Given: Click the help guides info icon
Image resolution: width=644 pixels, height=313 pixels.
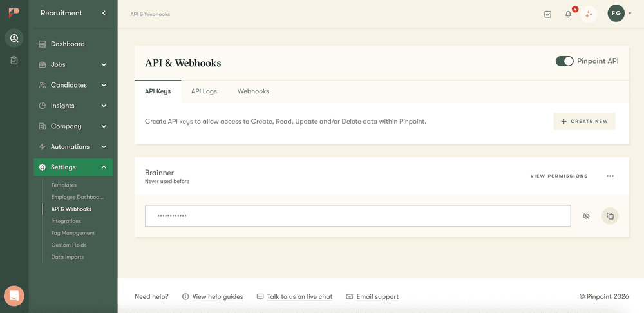Looking at the screenshot, I should [x=185, y=296].
